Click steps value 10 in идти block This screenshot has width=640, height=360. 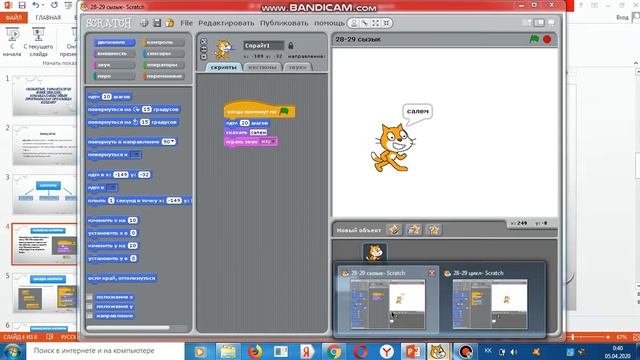(107, 97)
